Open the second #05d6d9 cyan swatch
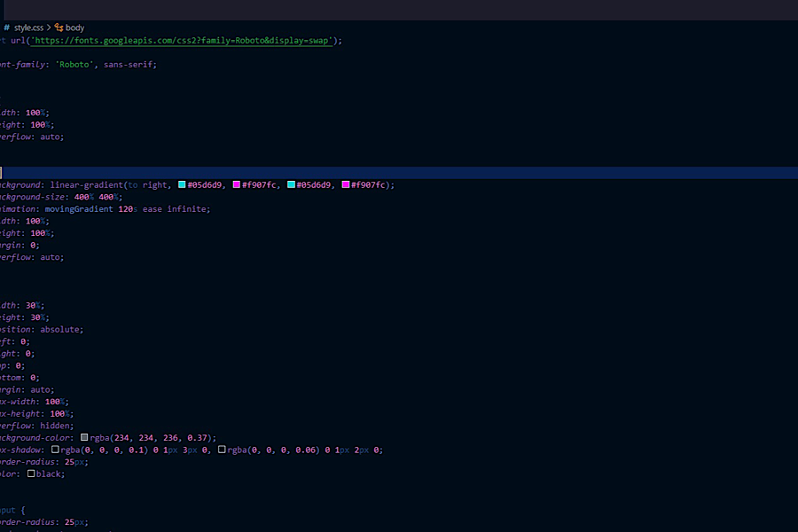The image size is (798, 532). click(292, 184)
